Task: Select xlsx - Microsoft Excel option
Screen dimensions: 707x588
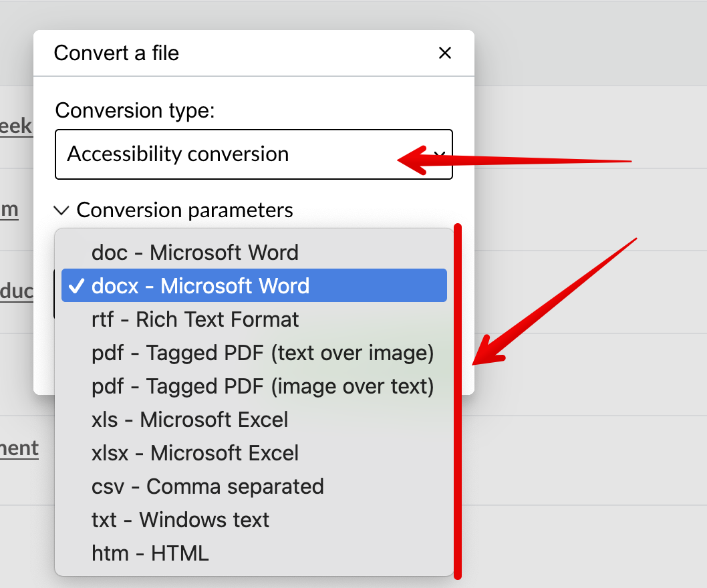Action: point(195,453)
